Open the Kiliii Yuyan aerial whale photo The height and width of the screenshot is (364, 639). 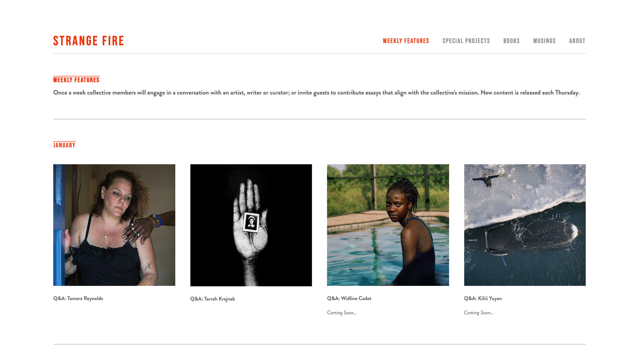click(525, 225)
